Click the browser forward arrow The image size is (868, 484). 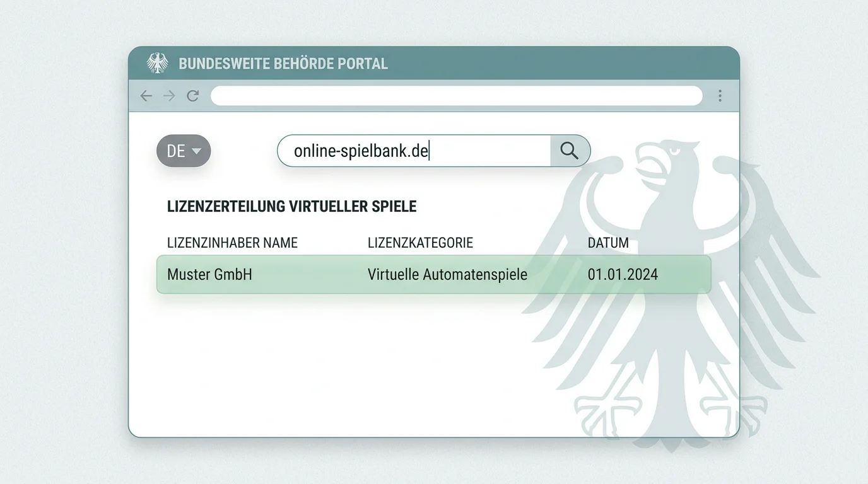[169, 96]
